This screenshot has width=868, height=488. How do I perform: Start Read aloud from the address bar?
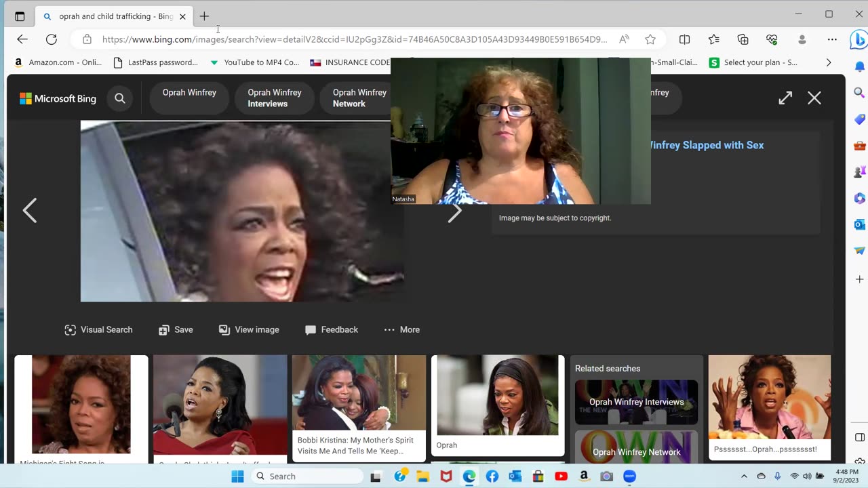tap(624, 39)
